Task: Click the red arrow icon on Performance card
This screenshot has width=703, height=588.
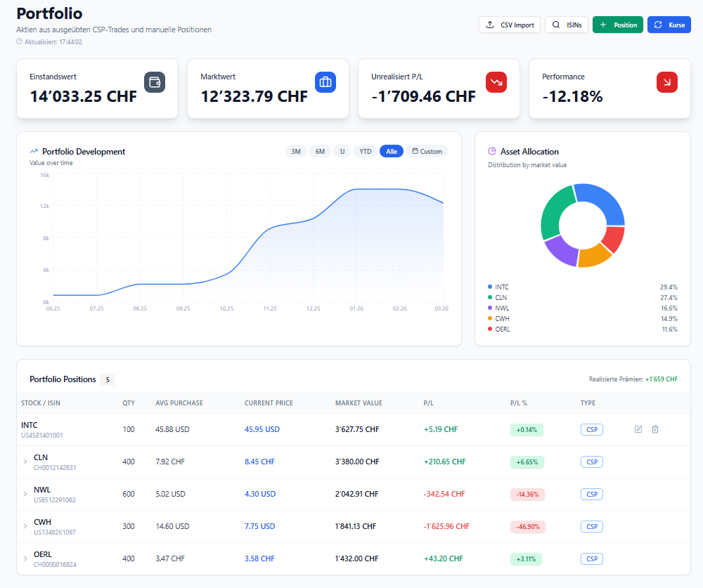Action: tap(666, 82)
